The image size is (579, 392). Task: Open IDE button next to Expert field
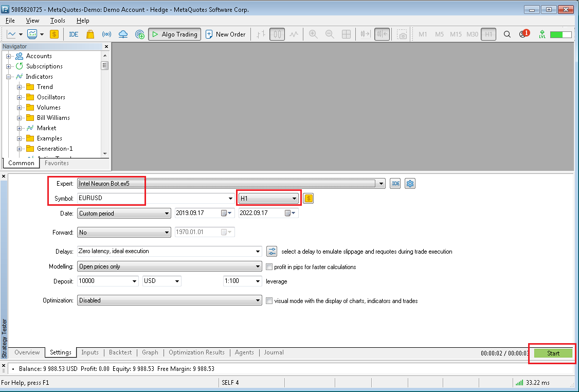point(395,184)
